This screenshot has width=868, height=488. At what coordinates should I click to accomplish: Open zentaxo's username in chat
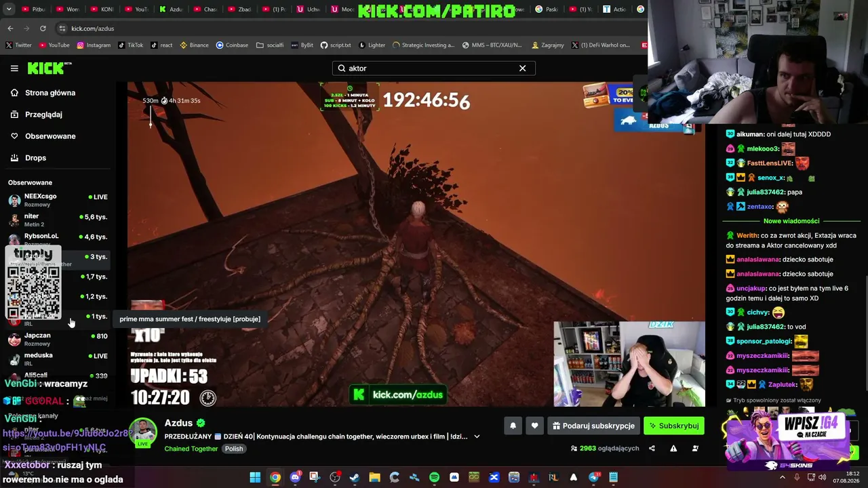[760, 207]
